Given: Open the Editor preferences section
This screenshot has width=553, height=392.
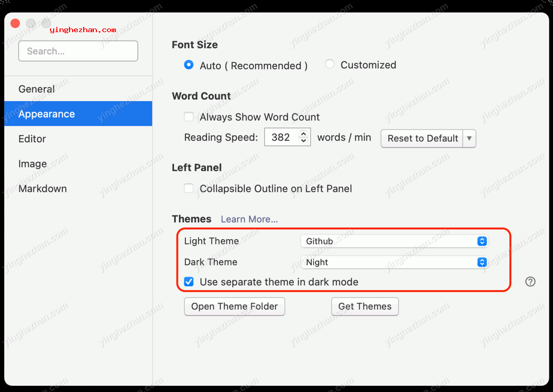Looking at the screenshot, I should [x=32, y=139].
